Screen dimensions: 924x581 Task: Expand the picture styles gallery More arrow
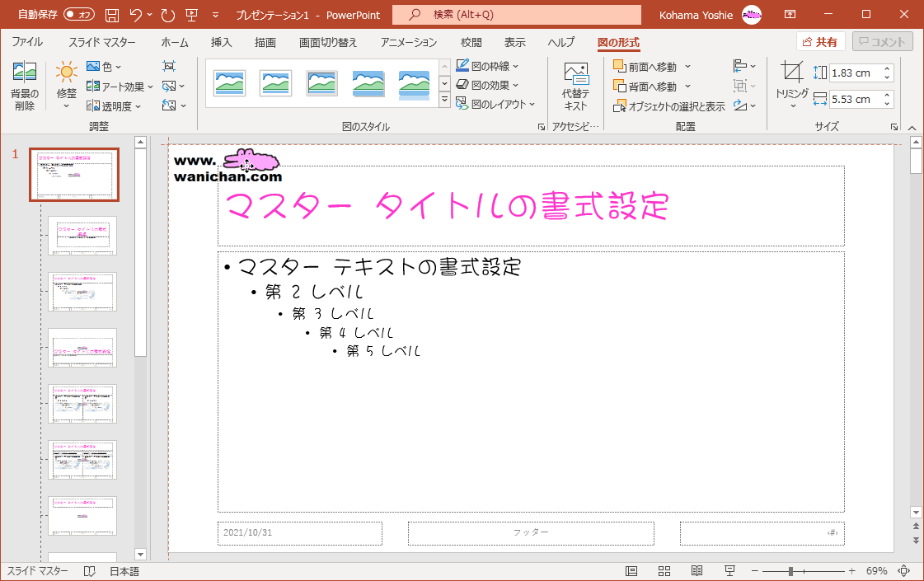point(445,101)
